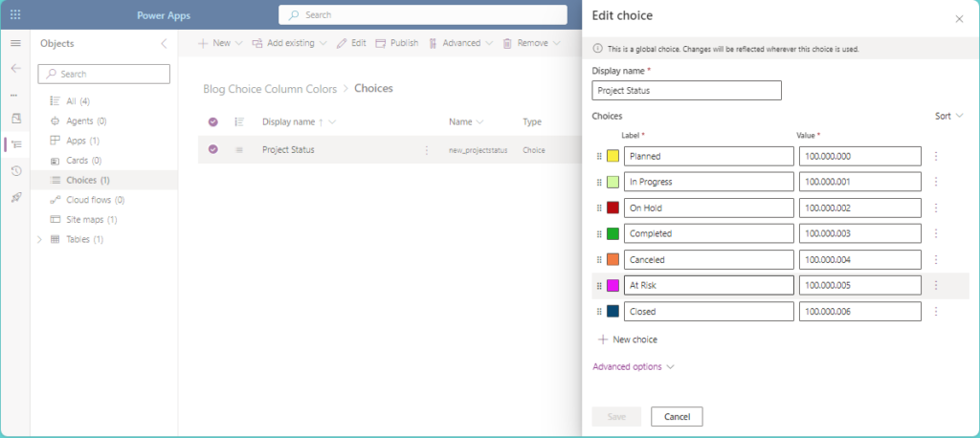Click the Cancel button
This screenshot has width=980, height=438.
point(677,417)
